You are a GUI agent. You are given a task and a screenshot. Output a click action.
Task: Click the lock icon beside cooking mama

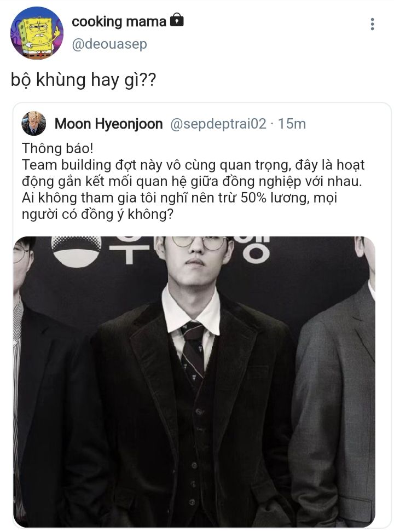point(176,20)
